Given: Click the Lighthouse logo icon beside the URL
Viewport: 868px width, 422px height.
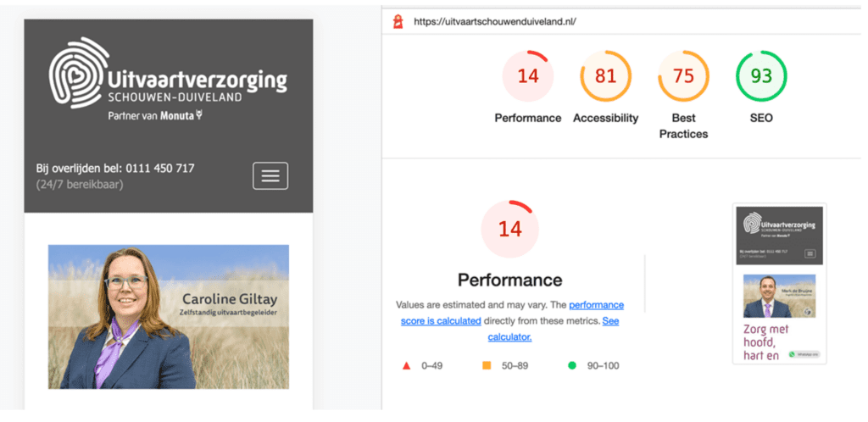Looking at the screenshot, I should (398, 21).
